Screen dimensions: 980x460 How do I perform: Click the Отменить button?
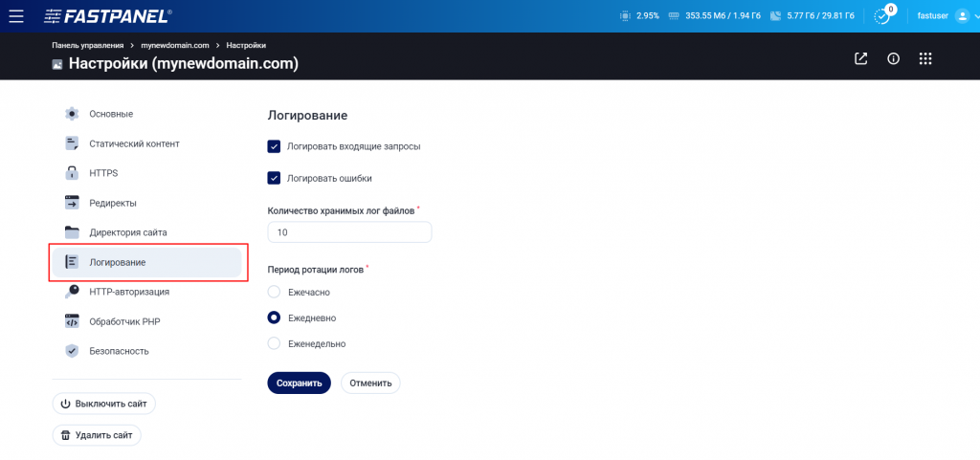point(370,383)
